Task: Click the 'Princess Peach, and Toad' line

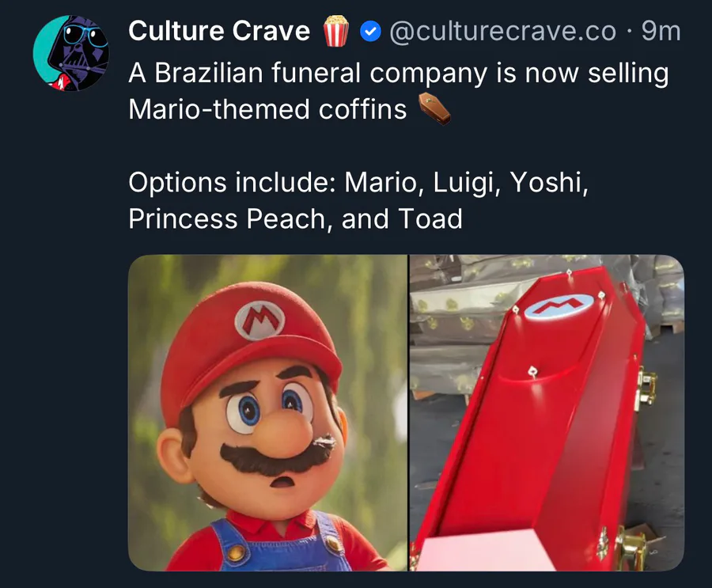Action: 295,218
